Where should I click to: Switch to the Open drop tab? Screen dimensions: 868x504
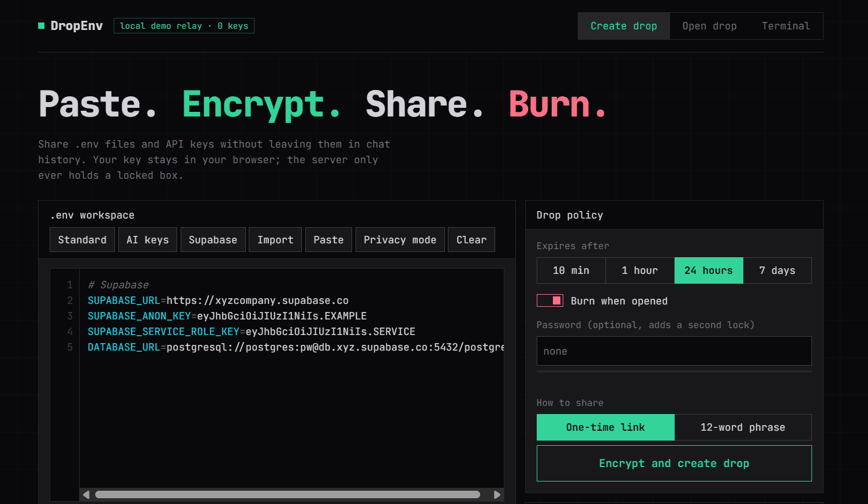pos(709,26)
